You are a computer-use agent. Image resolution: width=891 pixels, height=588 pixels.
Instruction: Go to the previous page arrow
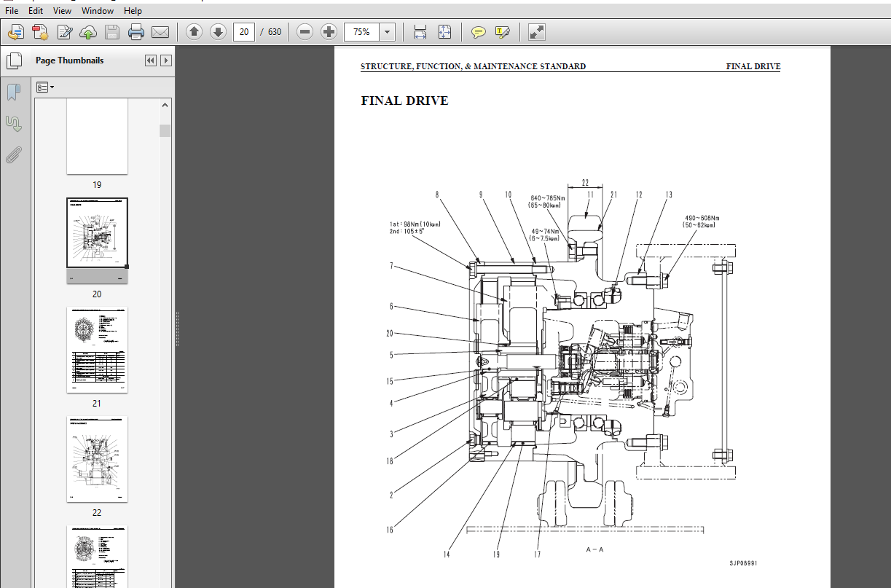pyautogui.click(x=194, y=32)
